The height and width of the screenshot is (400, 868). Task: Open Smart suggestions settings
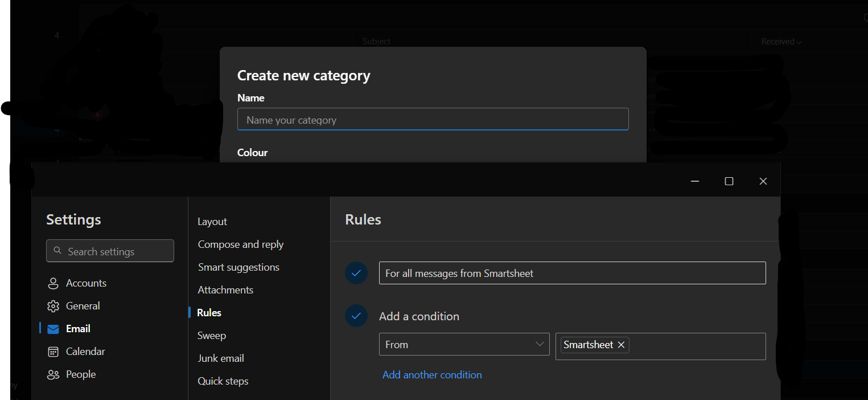(238, 267)
